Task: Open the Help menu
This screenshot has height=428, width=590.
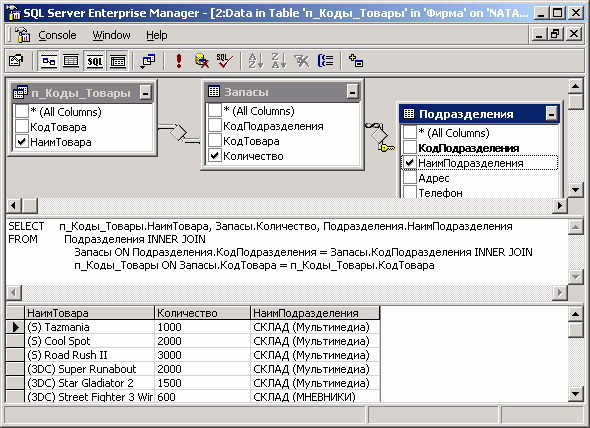Action: [157, 35]
